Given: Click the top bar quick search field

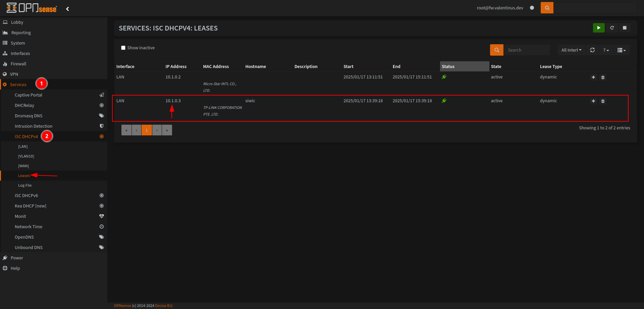Looking at the screenshot, I should point(595,8).
